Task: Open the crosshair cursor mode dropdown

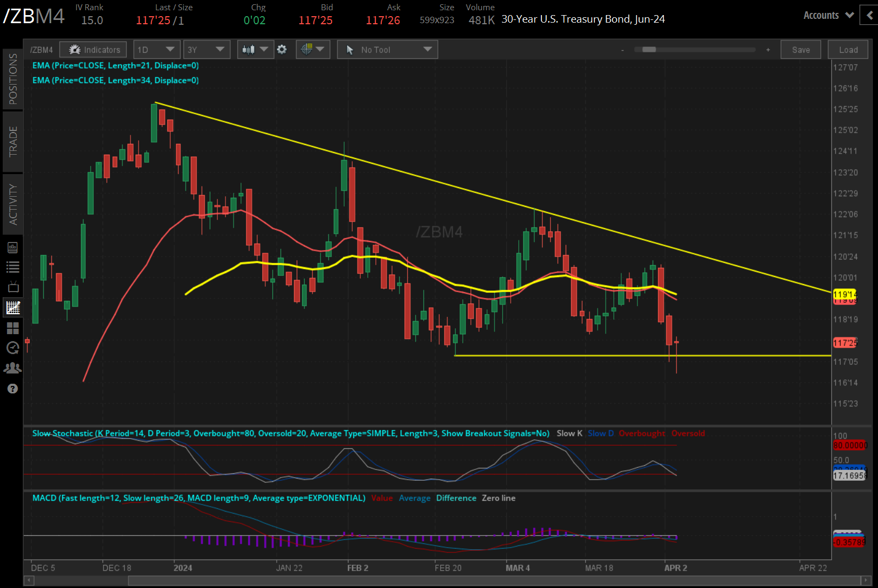Action: [x=313, y=50]
